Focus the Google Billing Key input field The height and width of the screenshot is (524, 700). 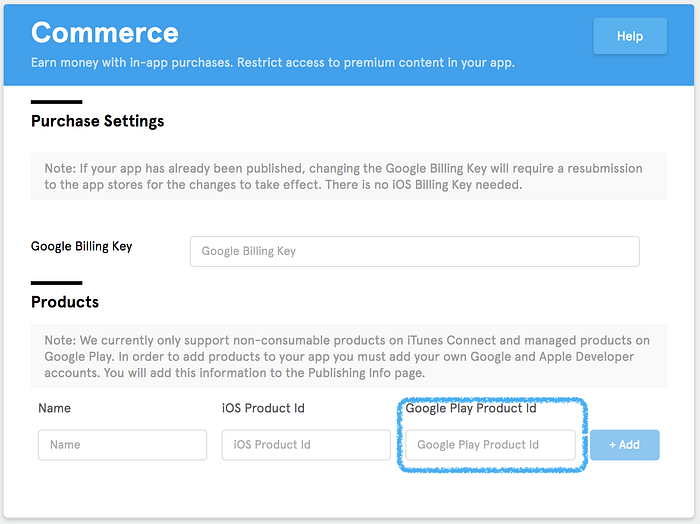tap(414, 251)
